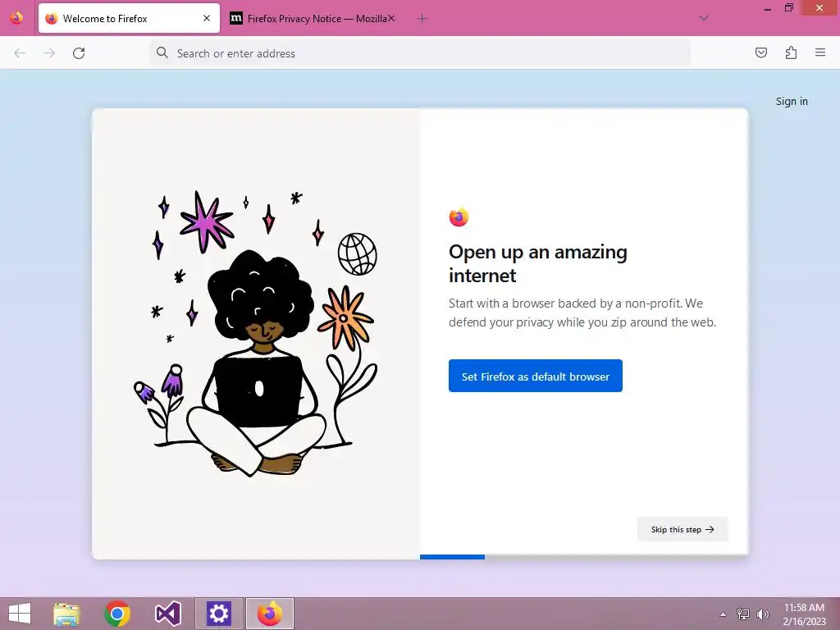This screenshot has height=630, width=840.
Task: Focus the Search or enter address field
Action: [420, 53]
